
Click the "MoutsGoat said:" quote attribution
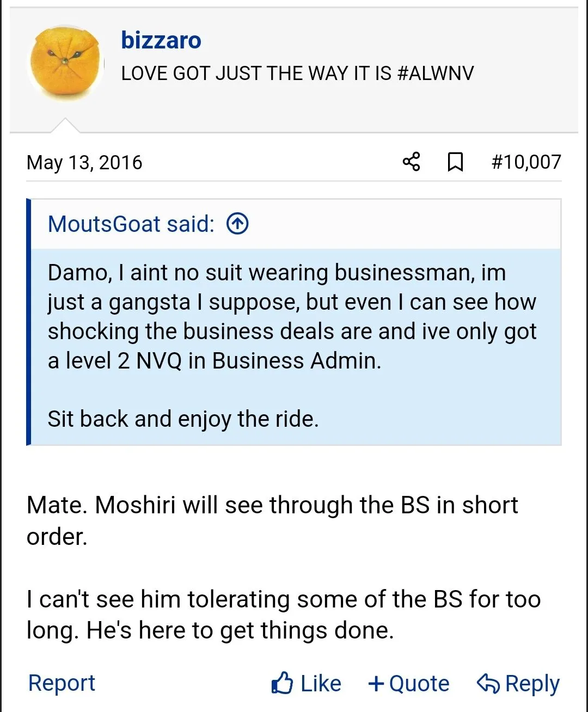coord(131,224)
